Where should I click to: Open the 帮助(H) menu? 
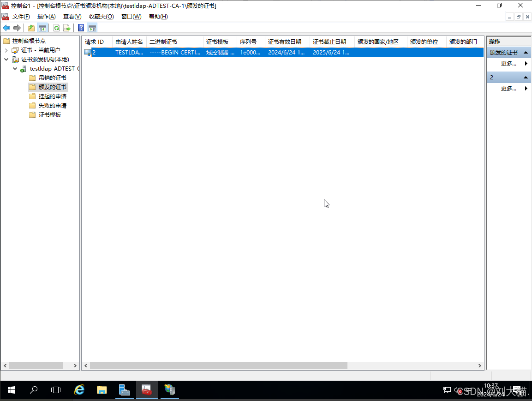[158, 16]
